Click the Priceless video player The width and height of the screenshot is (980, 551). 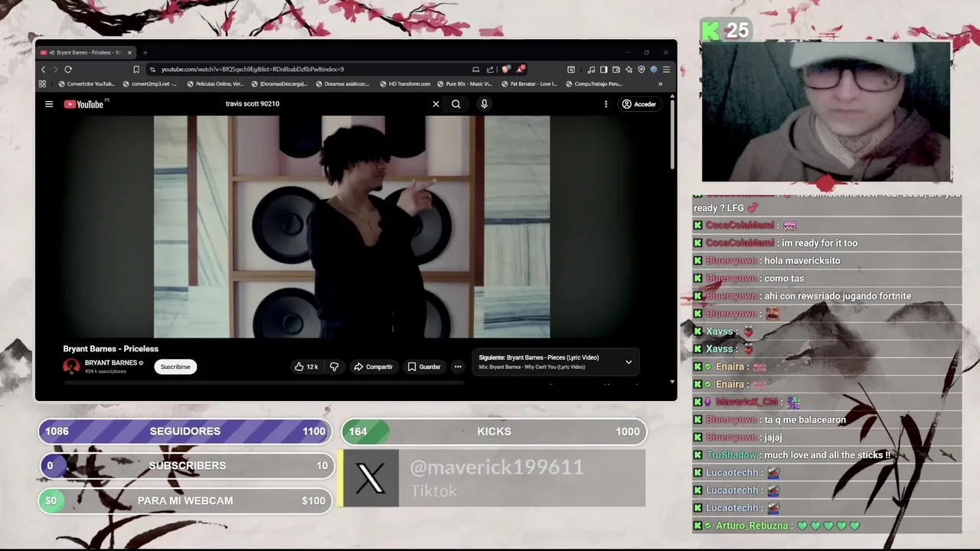[351, 227]
